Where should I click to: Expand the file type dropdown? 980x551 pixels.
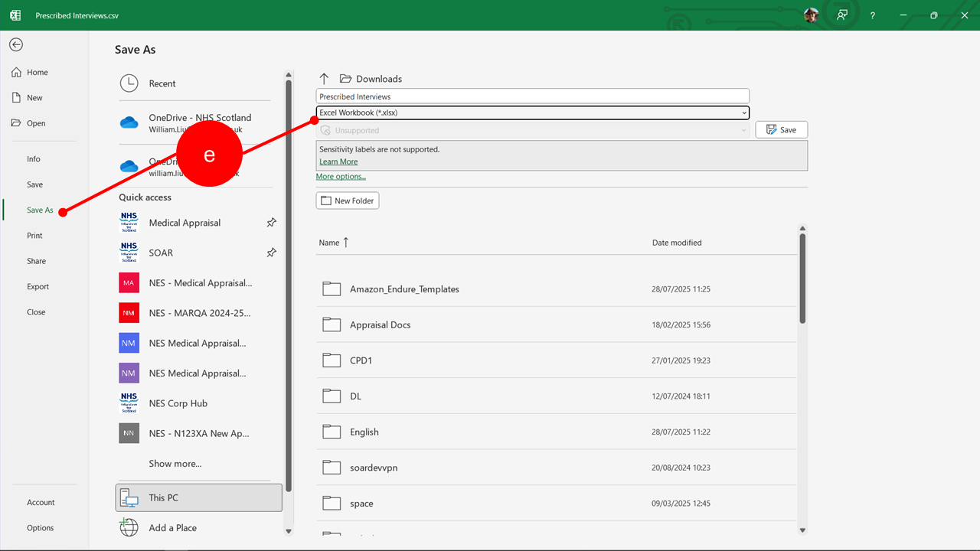tap(743, 112)
